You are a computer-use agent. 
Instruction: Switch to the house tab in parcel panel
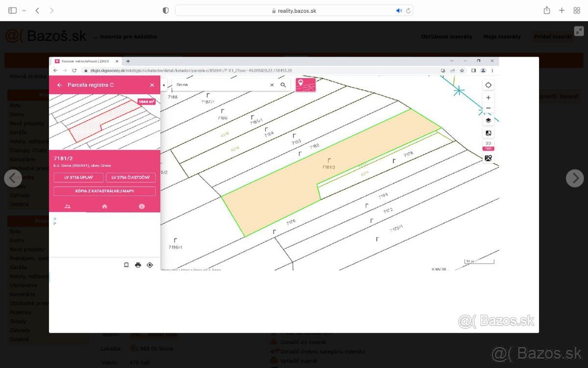click(x=104, y=206)
